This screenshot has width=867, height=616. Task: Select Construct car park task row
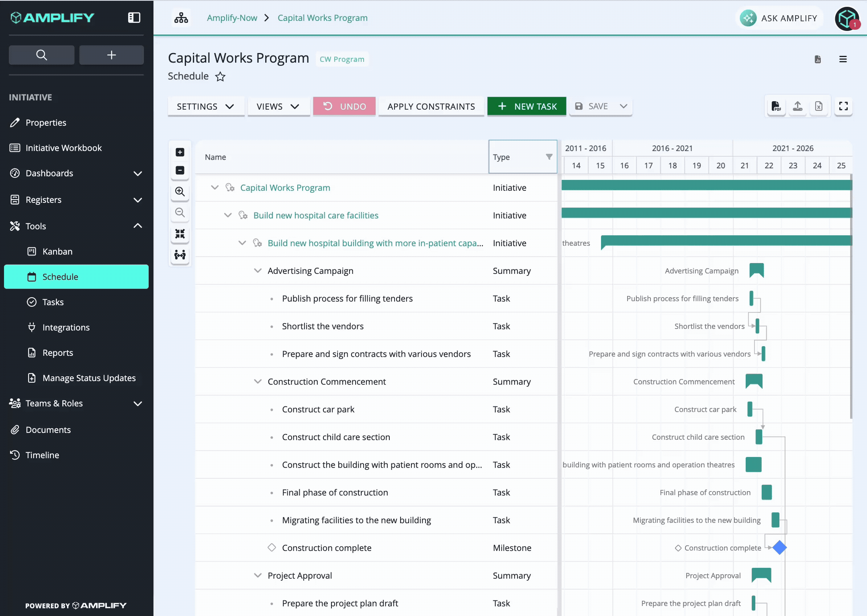point(376,409)
